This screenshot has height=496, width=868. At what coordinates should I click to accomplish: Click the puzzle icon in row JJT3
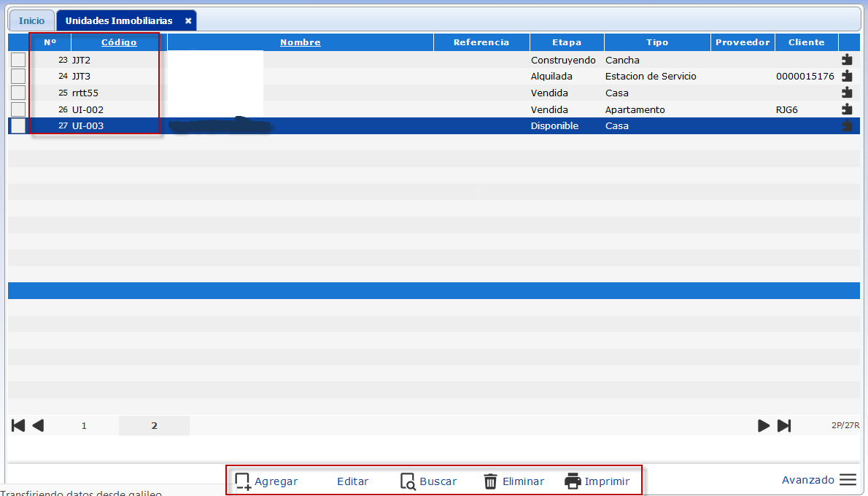pos(847,77)
